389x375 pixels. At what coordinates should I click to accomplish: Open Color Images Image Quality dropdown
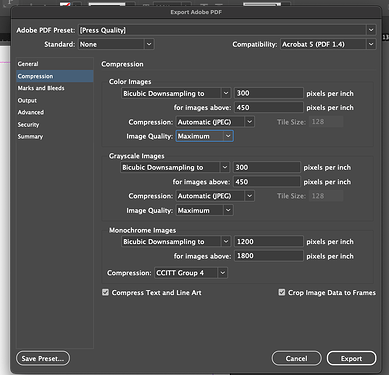click(204, 136)
